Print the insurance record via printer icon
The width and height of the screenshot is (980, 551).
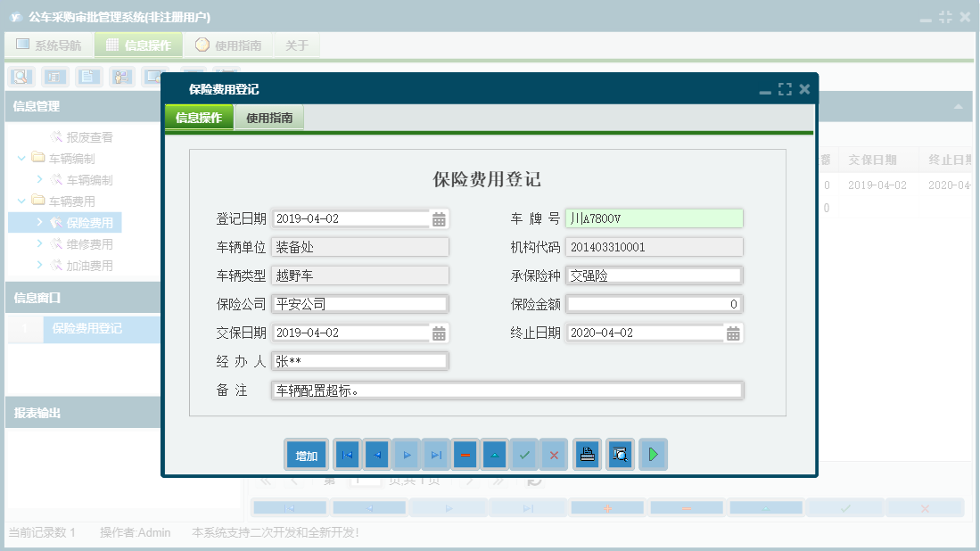(x=584, y=455)
